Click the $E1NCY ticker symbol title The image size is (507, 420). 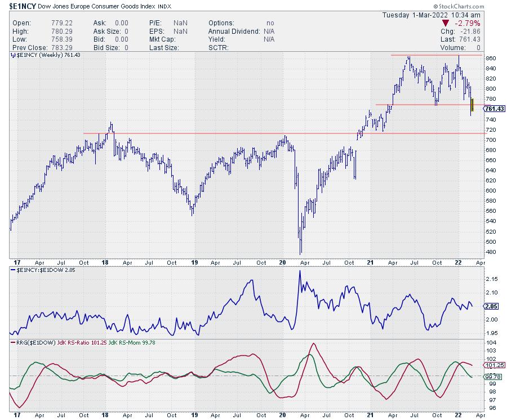click(23, 6)
